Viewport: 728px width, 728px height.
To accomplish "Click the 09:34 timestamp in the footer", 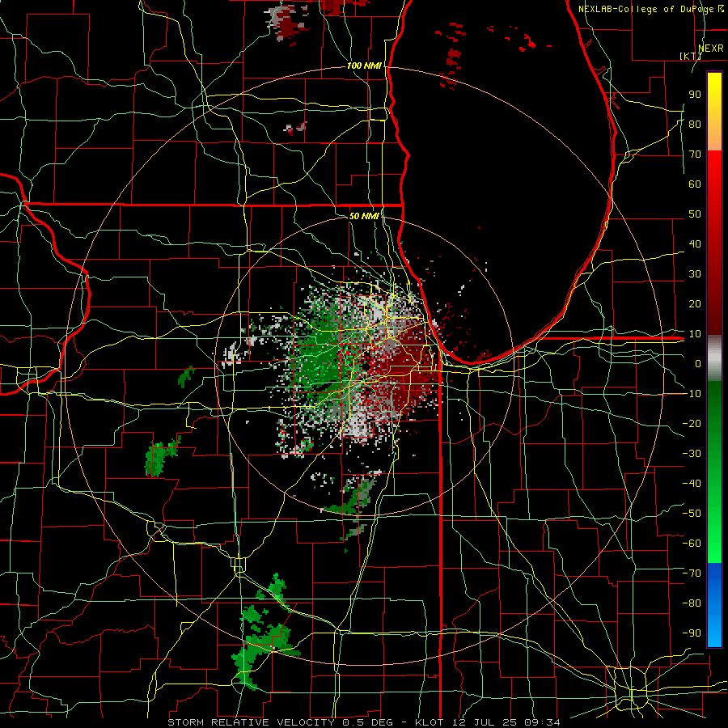I will click(x=541, y=722).
